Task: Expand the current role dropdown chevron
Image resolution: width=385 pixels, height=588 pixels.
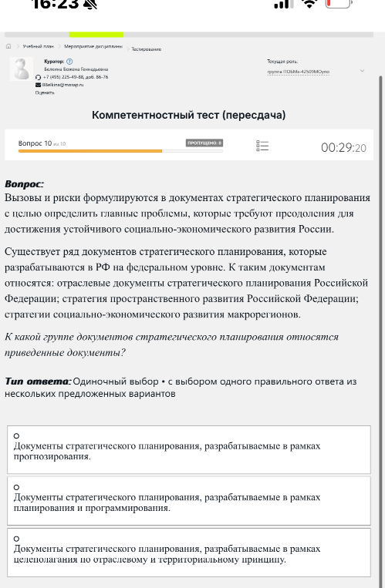Action: pos(362,71)
